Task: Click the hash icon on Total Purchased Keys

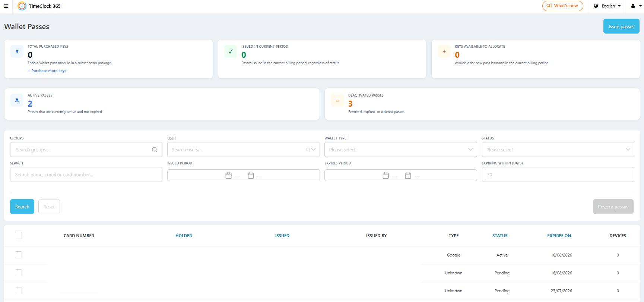Action: [x=17, y=51]
